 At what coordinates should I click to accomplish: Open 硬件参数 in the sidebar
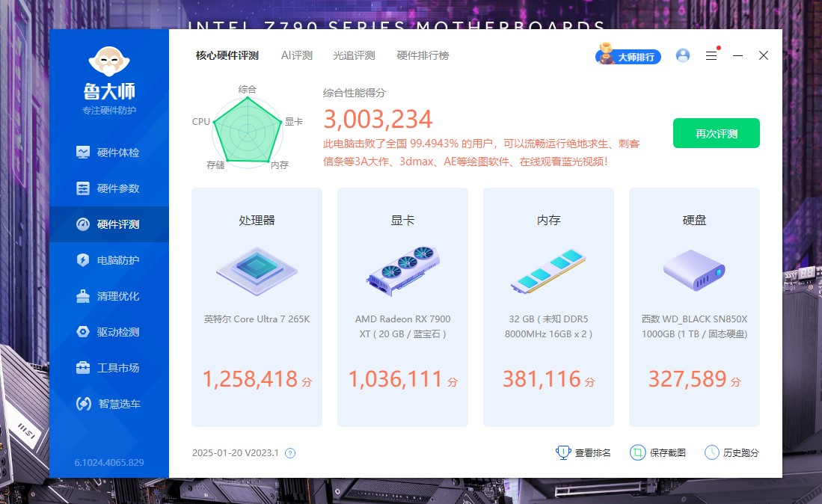coord(109,188)
